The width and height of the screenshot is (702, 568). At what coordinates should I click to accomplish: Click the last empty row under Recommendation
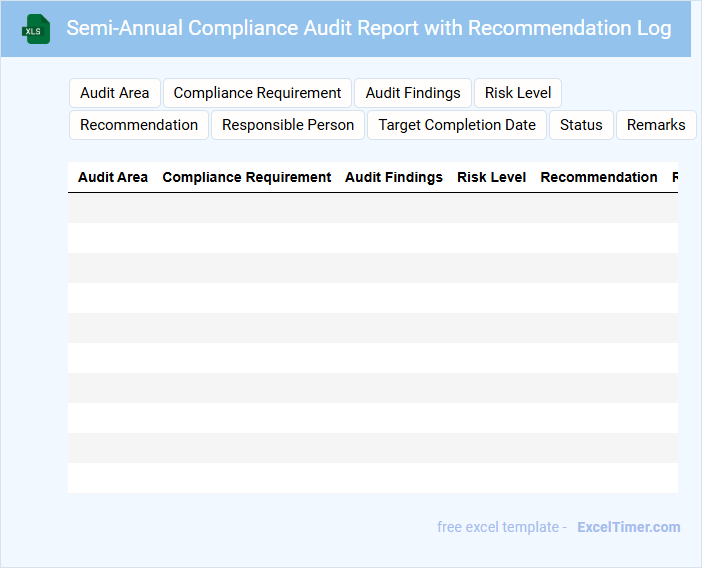click(x=599, y=478)
